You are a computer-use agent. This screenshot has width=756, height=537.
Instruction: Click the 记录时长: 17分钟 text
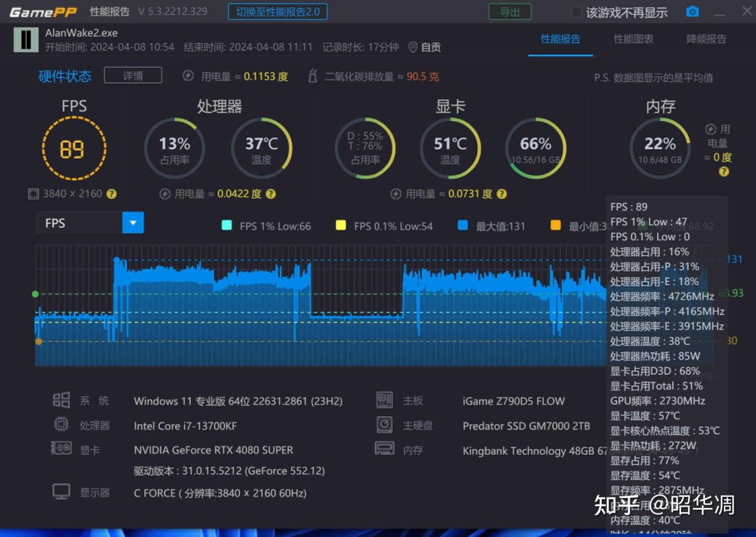click(x=361, y=47)
